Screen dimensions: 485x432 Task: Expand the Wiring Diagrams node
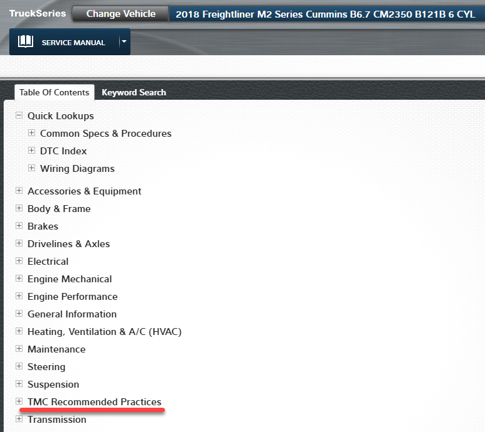31,168
